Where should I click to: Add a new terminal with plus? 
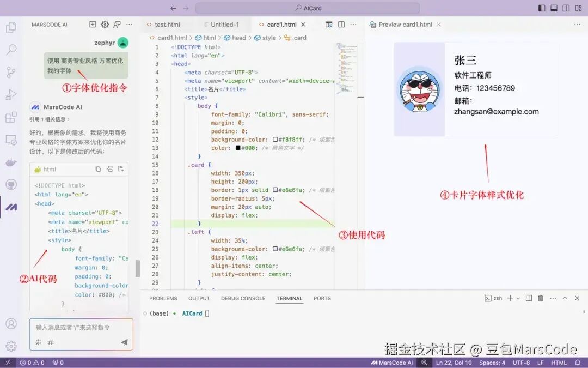tap(510, 298)
